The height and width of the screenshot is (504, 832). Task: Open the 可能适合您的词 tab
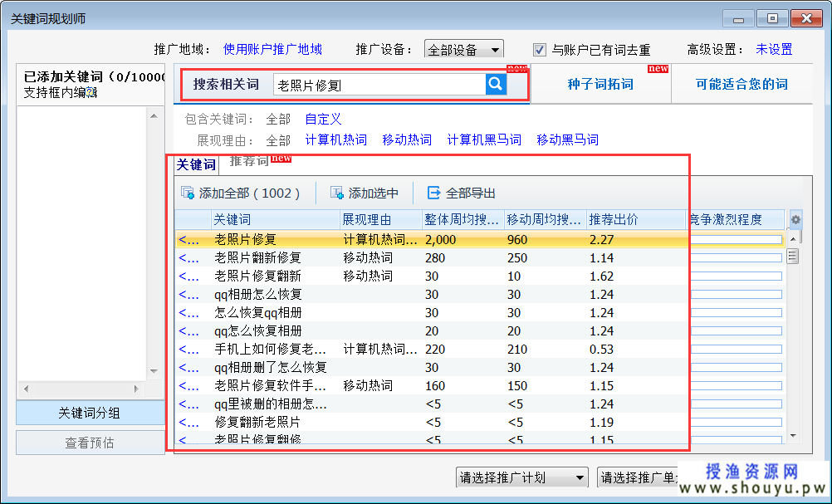pos(741,84)
